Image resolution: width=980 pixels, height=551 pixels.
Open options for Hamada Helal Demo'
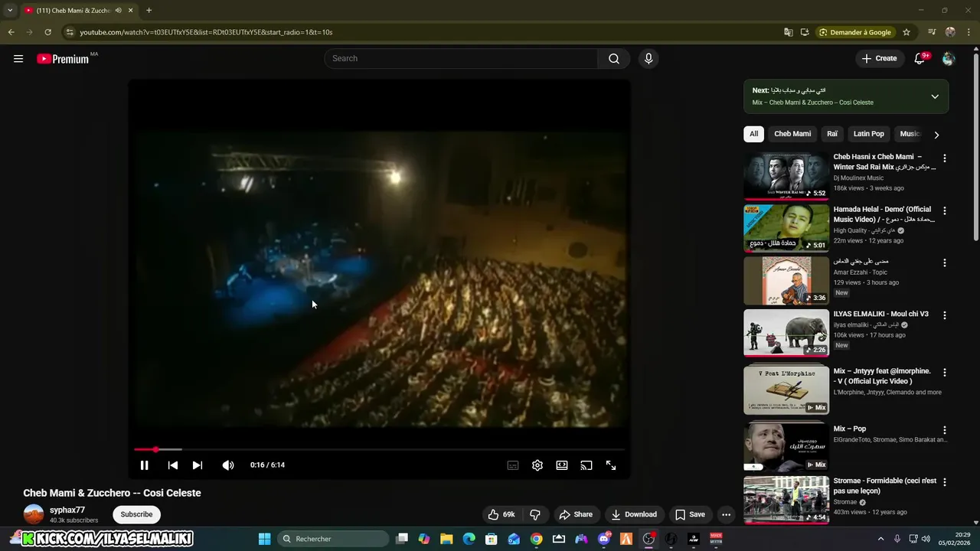click(944, 210)
